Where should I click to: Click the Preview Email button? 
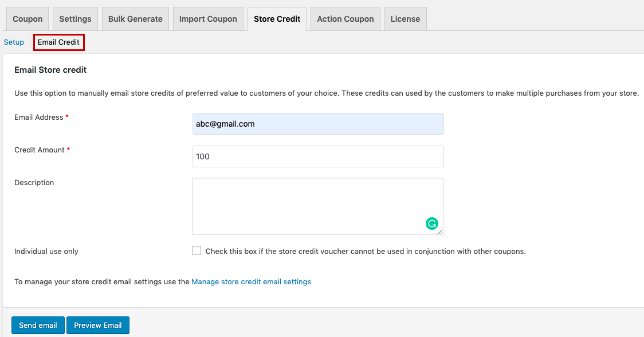(x=98, y=325)
